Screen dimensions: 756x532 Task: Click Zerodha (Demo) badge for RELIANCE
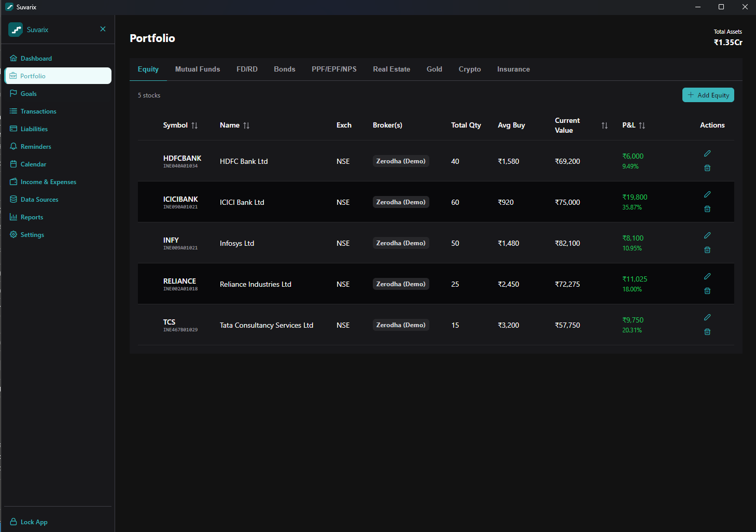coord(401,284)
